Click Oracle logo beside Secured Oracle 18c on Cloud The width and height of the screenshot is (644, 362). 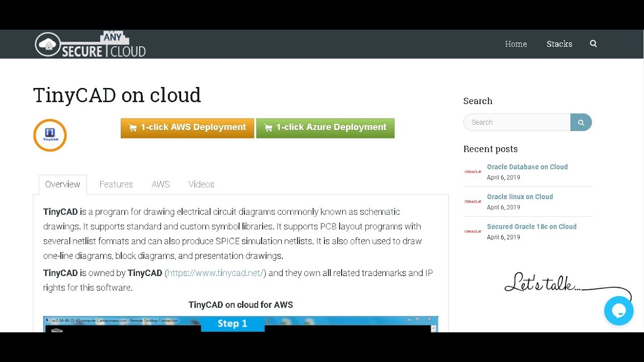pos(473,232)
